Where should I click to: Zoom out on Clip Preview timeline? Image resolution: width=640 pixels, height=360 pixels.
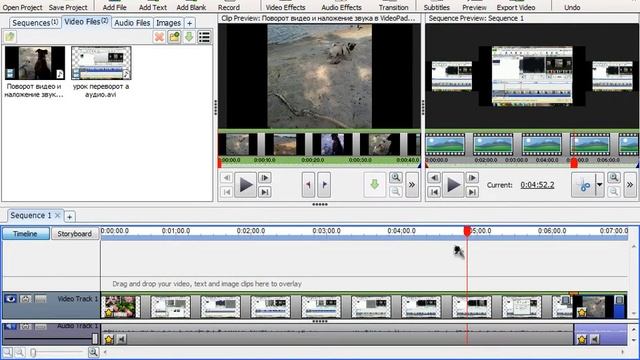tap(396, 192)
